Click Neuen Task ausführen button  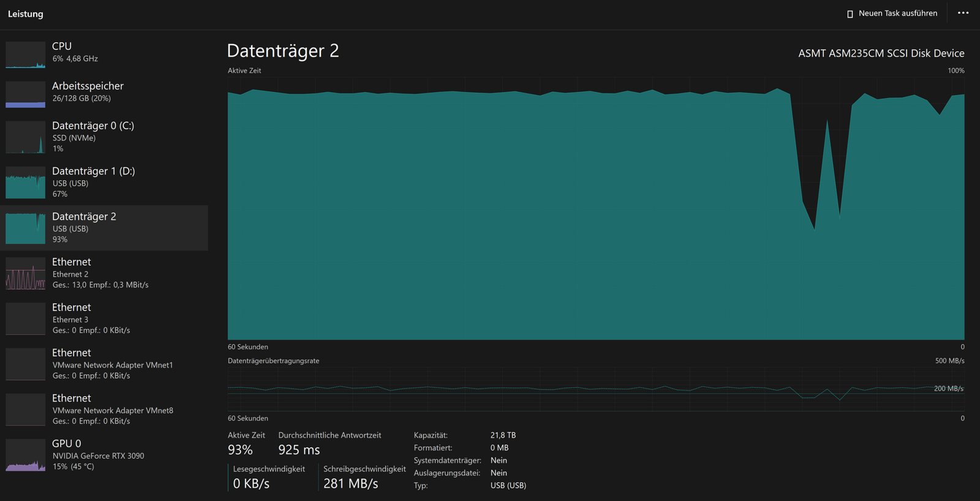[892, 13]
